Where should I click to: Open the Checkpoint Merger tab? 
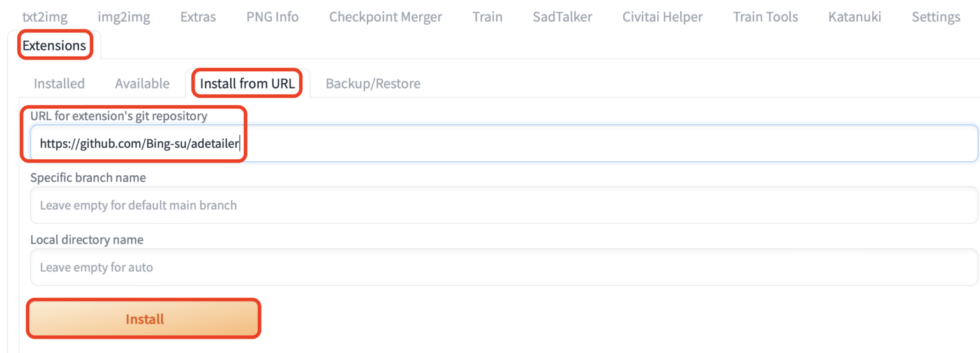pyautogui.click(x=385, y=17)
